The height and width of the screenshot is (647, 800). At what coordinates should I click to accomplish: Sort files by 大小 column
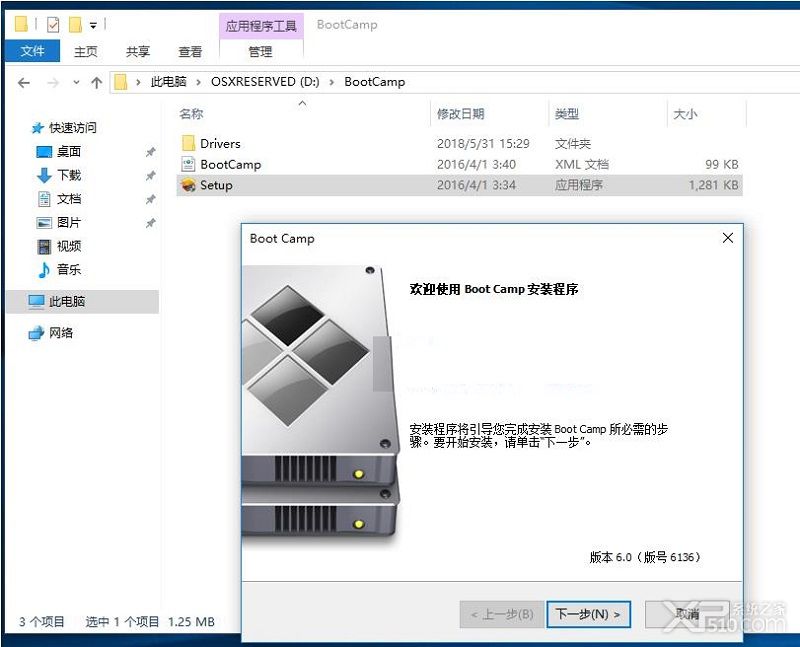point(685,114)
